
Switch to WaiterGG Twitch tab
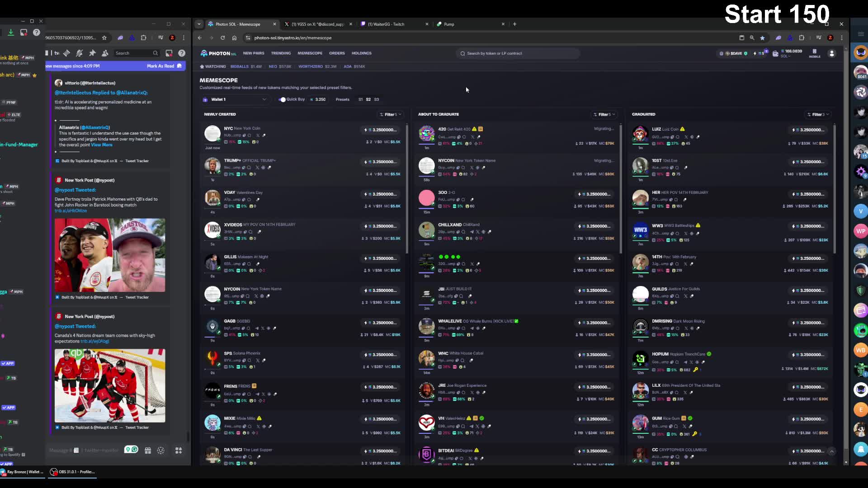click(394, 24)
